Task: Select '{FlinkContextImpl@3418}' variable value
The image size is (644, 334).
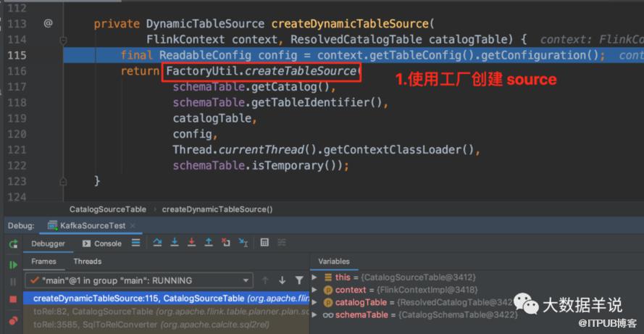Action: tap(427, 290)
